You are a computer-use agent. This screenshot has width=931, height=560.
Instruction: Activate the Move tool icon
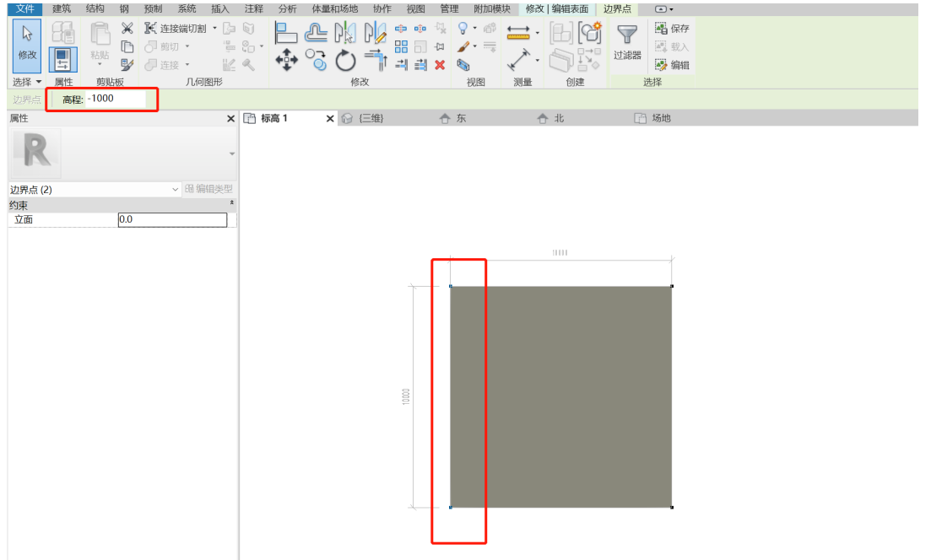click(286, 61)
